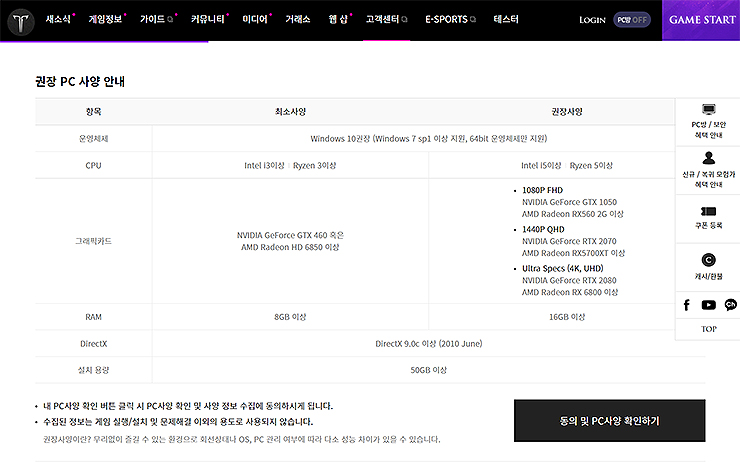Open the 새소식 menu
740x476 pixels.
(x=58, y=19)
